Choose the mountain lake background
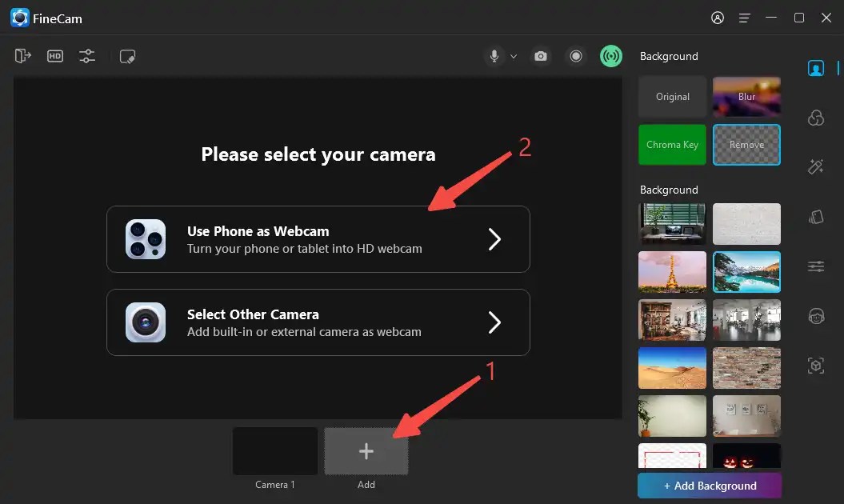Viewport: 844px width, 504px height. (746, 272)
